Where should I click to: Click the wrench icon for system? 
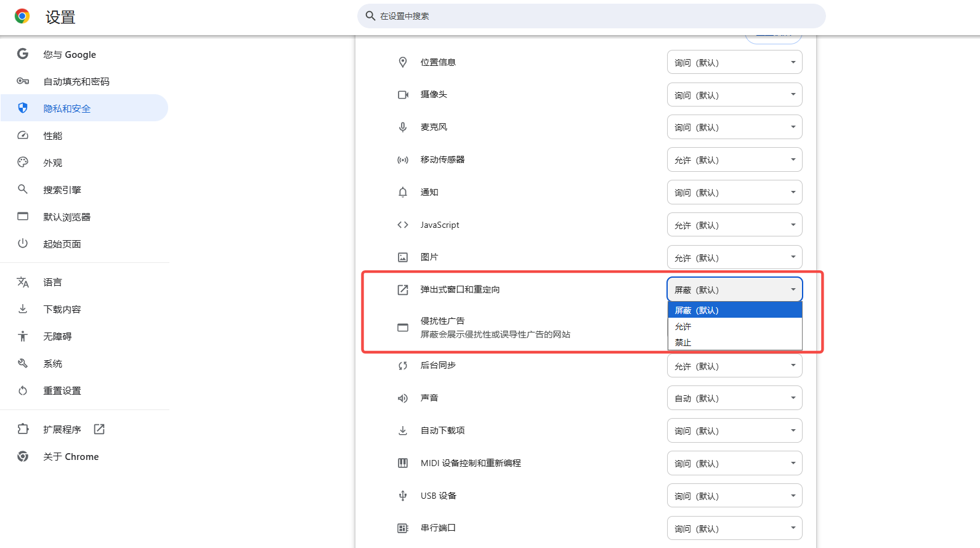23,363
